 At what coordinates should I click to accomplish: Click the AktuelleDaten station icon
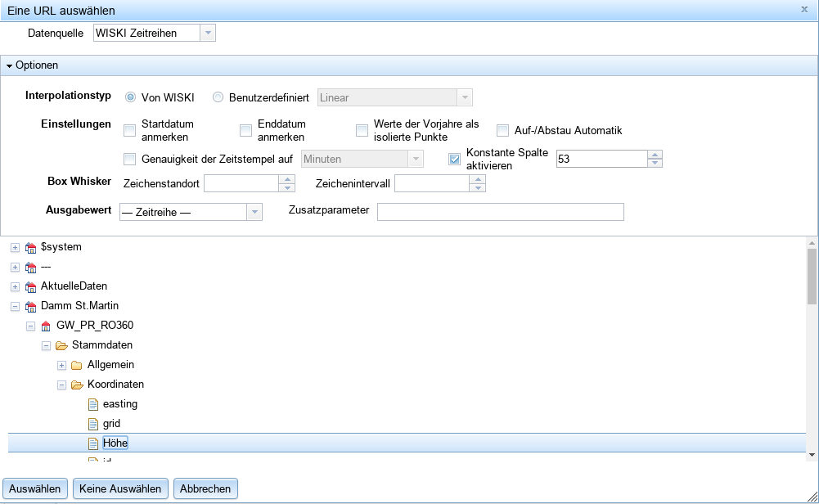coord(31,287)
